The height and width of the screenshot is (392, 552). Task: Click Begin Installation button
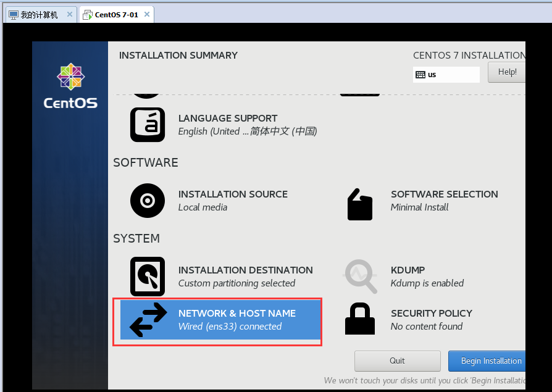pos(487,361)
